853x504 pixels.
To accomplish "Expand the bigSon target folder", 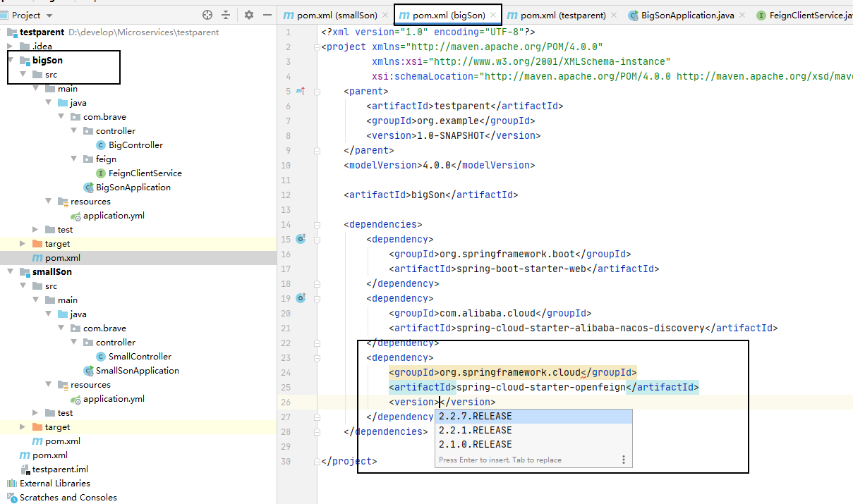I will (x=23, y=244).
